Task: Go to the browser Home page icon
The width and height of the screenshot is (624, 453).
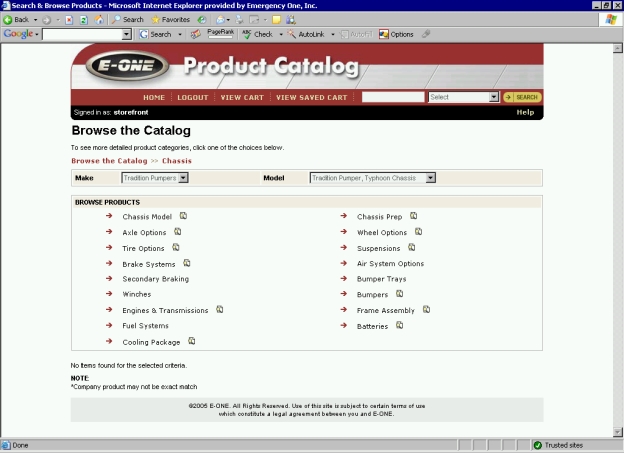Action: pos(99,20)
